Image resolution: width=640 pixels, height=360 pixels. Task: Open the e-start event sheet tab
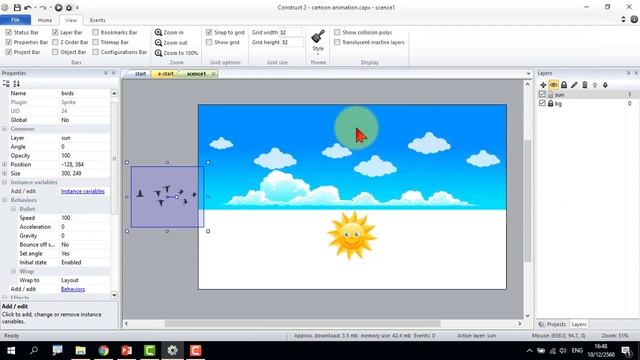(x=166, y=74)
